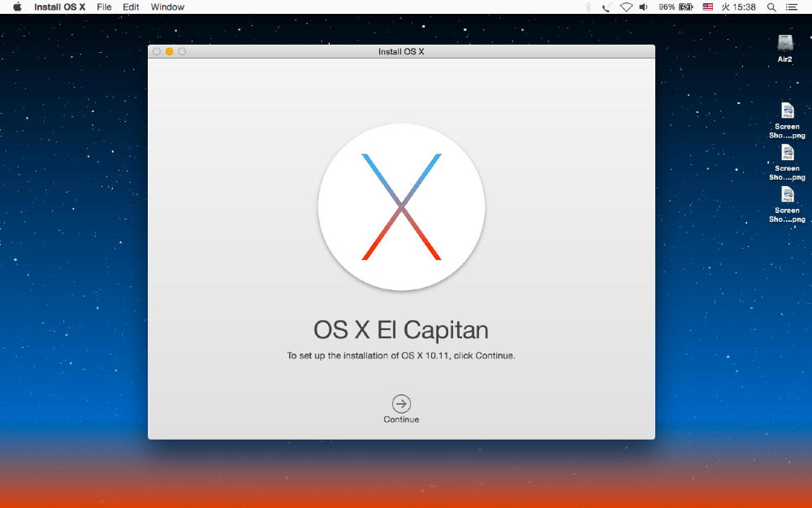Screen dimensions: 812x508
Task: Click the gray close button of installer
Action: point(157,51)
